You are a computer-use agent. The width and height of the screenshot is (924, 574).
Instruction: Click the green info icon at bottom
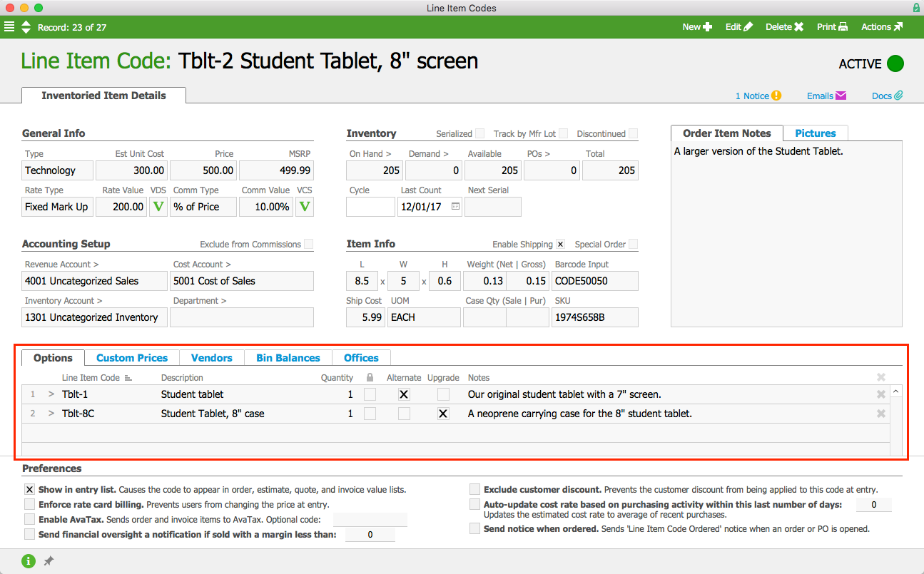pos(29,561)
